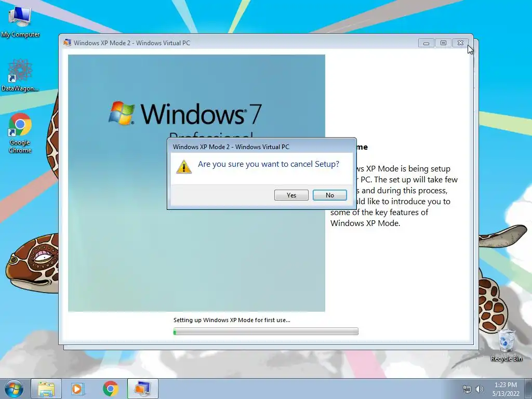The width and height of the screenshot is (532, 399).
Task: Select Windows Virtual PC taskbar button
Action: click(142, 389)
